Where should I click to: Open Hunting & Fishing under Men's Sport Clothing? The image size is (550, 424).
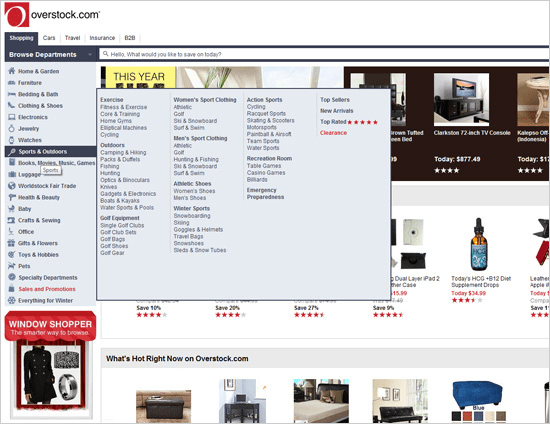pos(196,159)
